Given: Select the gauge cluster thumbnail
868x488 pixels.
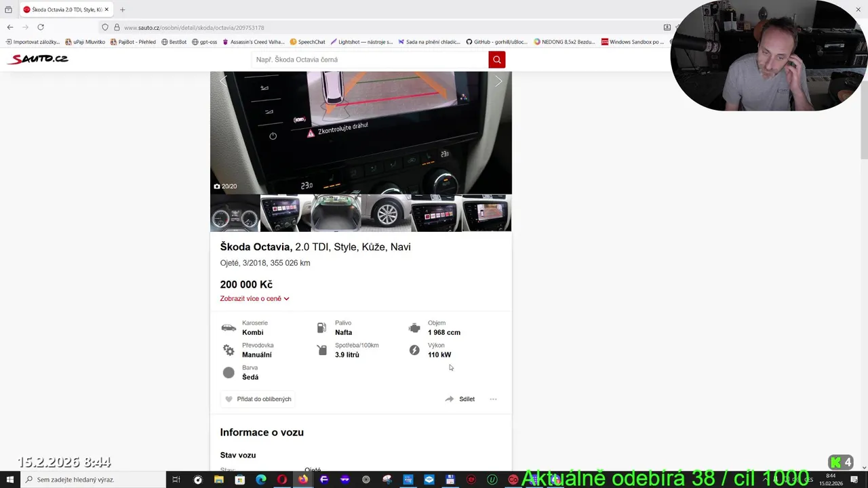Looking at the screenshot, I should pos(235,213).
